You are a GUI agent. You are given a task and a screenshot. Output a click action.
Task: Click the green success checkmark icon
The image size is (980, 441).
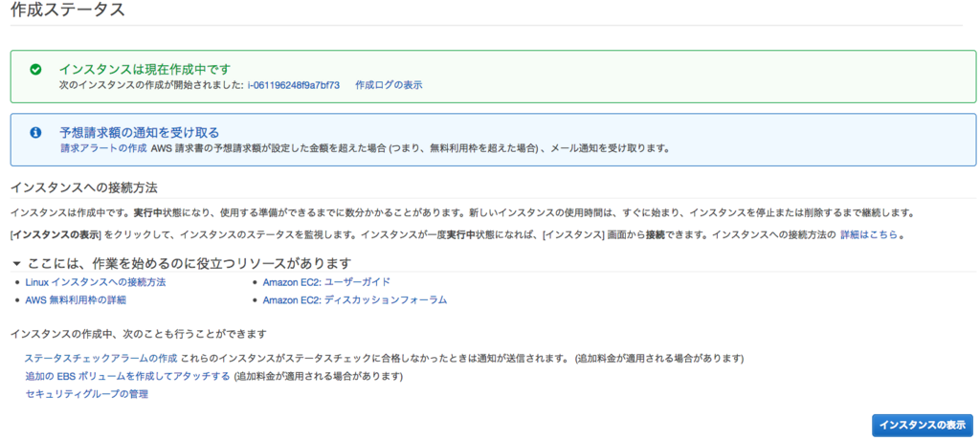point(35,69)
